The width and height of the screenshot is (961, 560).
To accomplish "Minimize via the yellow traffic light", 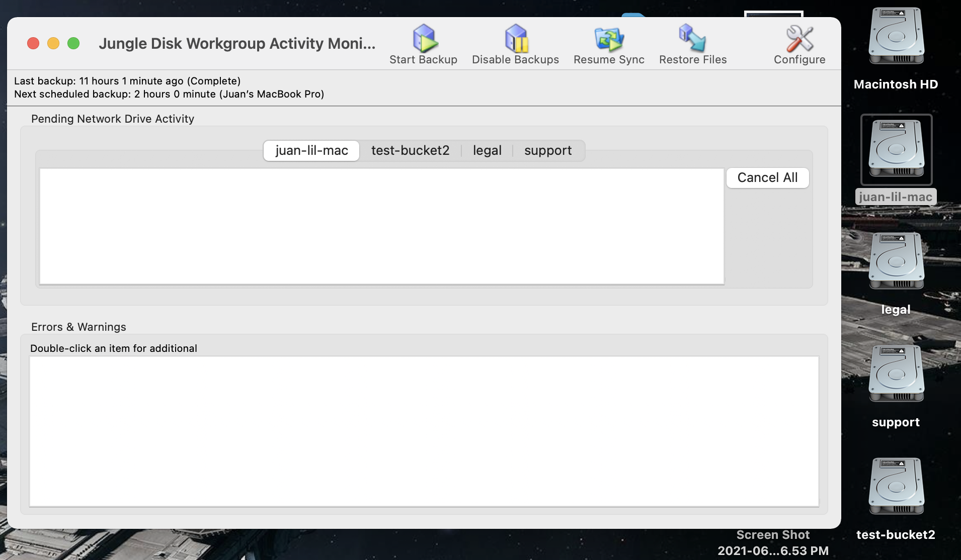I will pyautogui.click(x=54, y=43).
